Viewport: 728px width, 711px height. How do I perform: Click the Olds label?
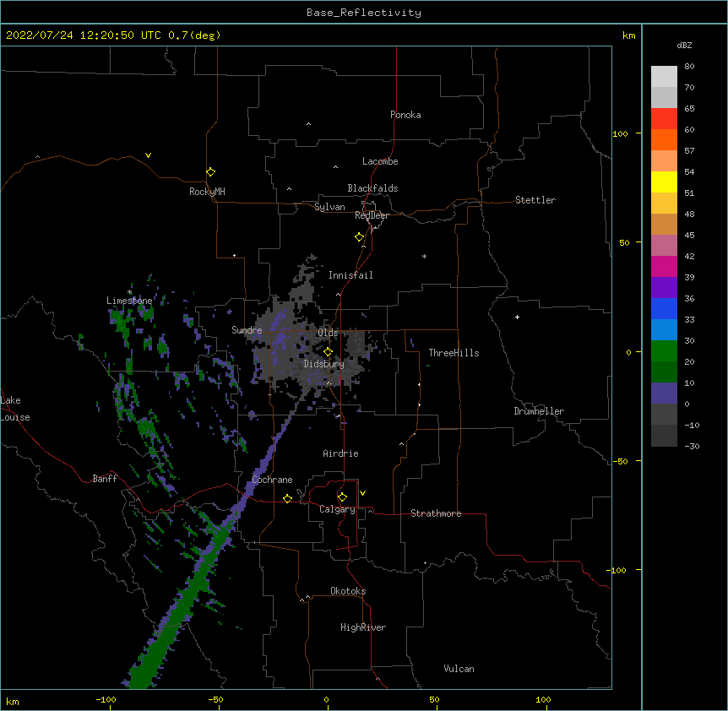(328, 333)
